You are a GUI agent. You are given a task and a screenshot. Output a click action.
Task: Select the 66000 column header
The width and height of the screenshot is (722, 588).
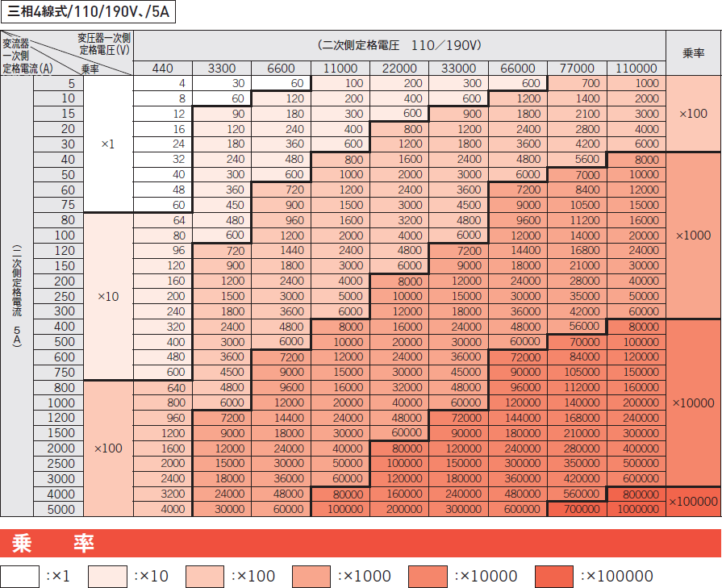(x=518, y=69)
